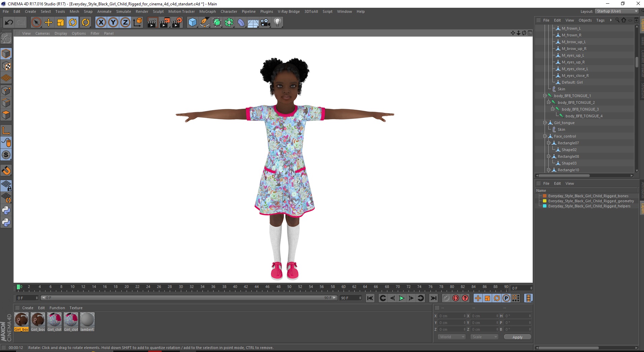Render to Picture Viewer icon
644x352 pixels.
point(165,23)
